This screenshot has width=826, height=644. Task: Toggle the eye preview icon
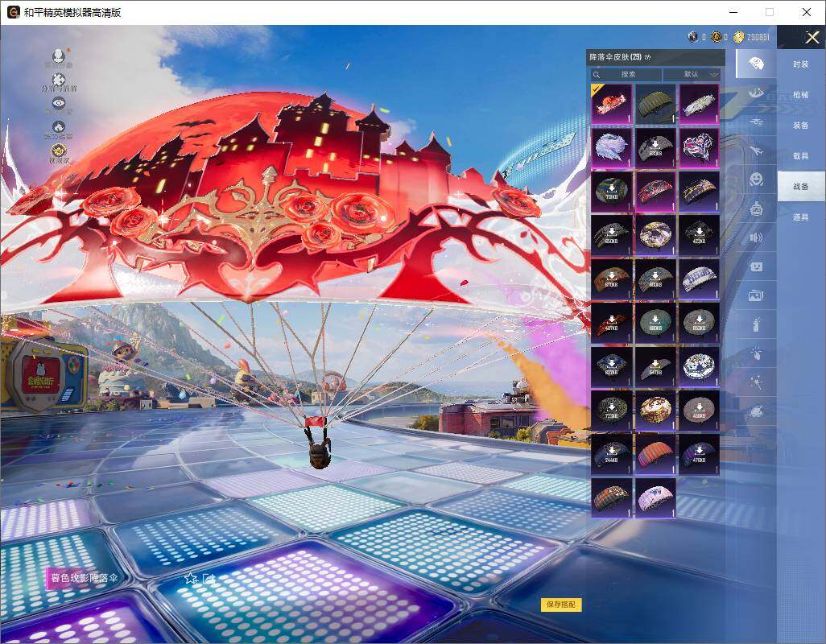tap(59, 104)
